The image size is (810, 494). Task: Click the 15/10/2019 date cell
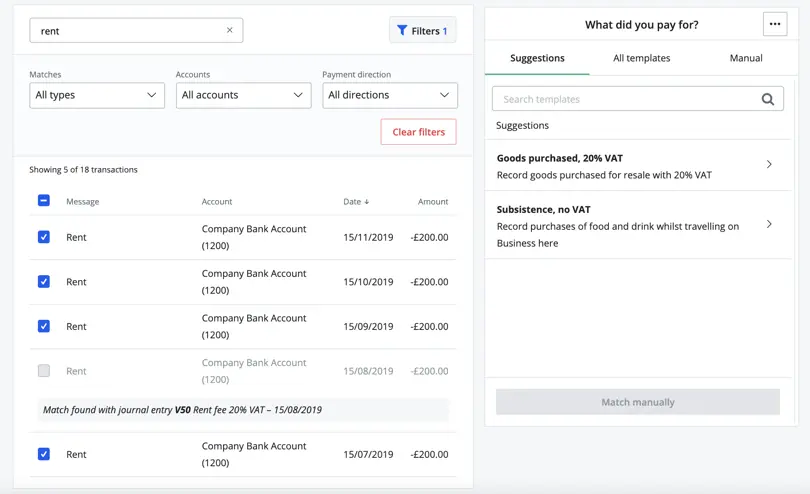368,282
